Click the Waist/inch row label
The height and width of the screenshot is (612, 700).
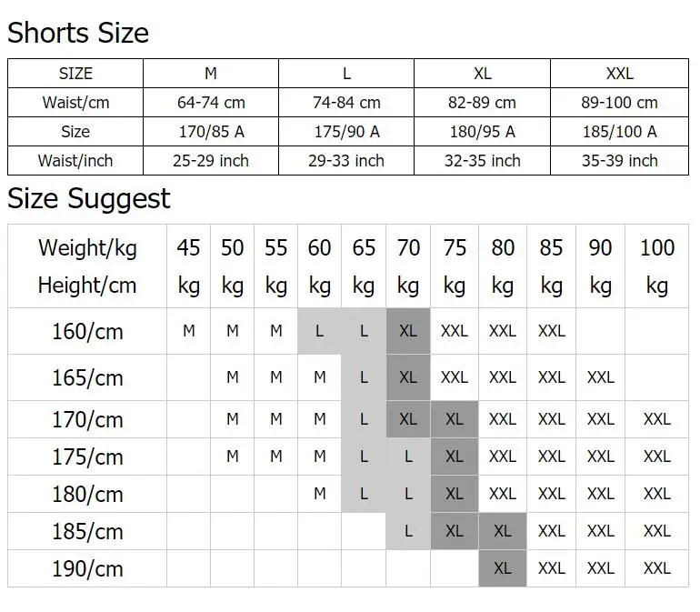pos(75,160)
